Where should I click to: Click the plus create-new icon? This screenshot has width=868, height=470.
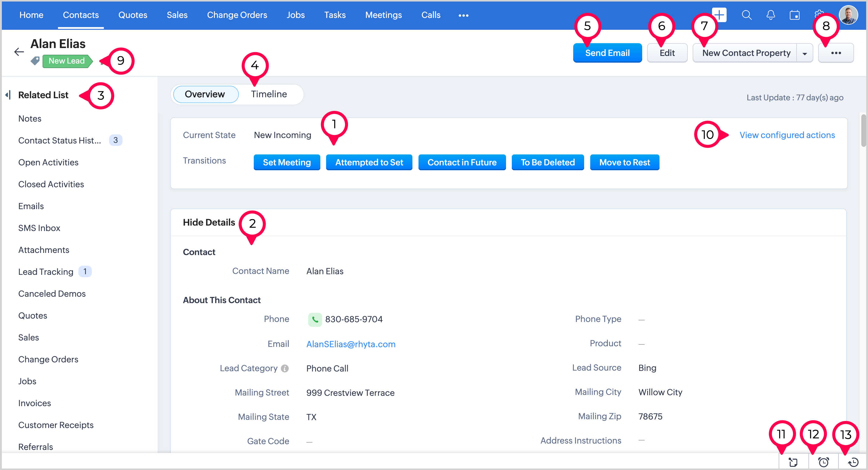720,15
